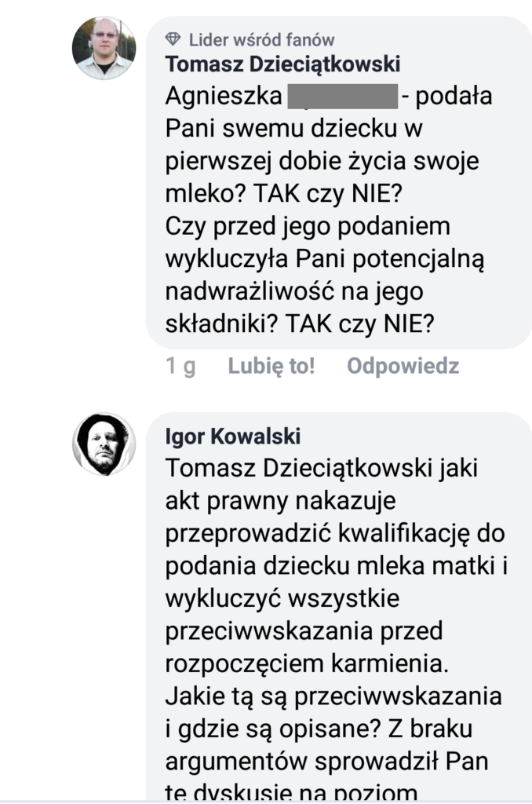Click the diamond top fan badge icon
The image size is (532, 804).
(174, 39)
